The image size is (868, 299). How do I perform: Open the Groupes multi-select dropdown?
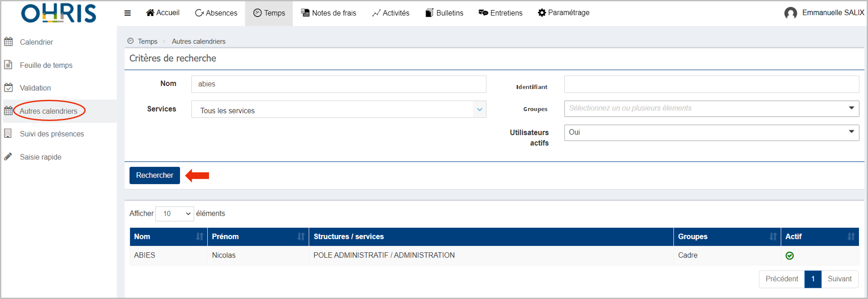coord(711,108)
